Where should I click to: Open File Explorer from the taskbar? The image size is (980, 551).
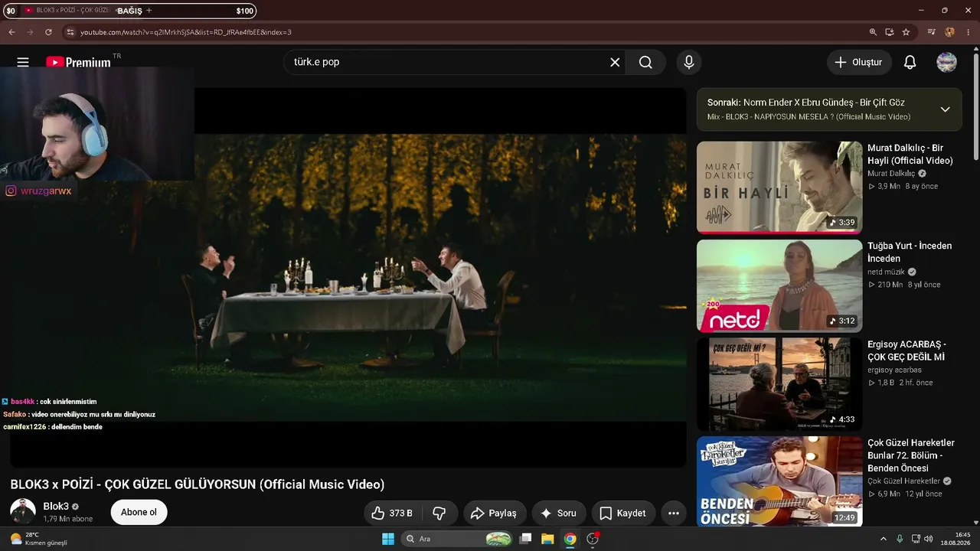pos(547,539)
